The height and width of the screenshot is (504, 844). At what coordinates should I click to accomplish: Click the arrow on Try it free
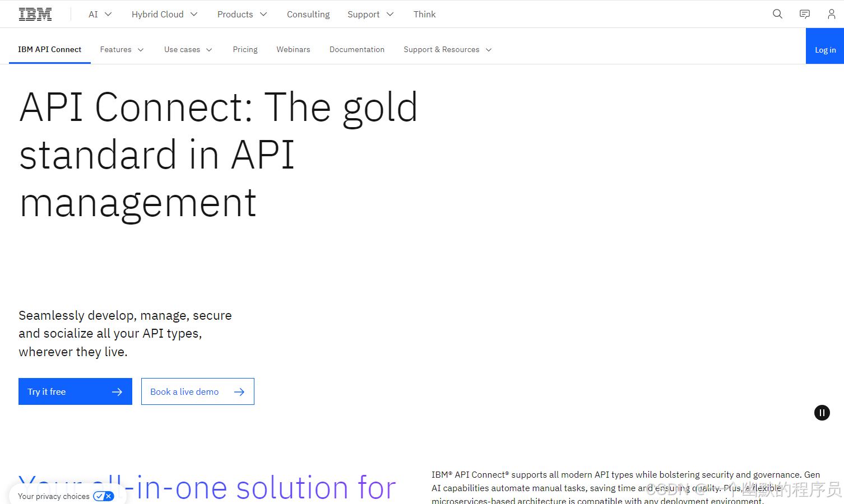pyautogui.click(x=117, y=392)
